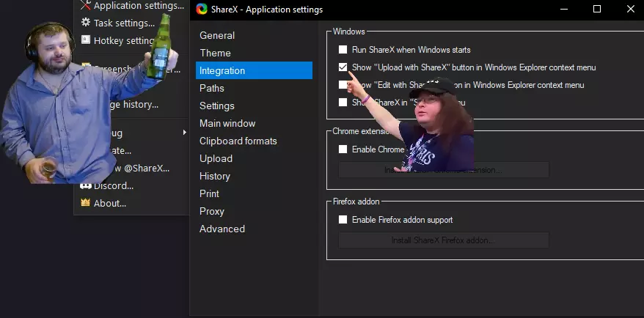Uncheck Show "Upload with ShareX" button option

tap(343, 67)
